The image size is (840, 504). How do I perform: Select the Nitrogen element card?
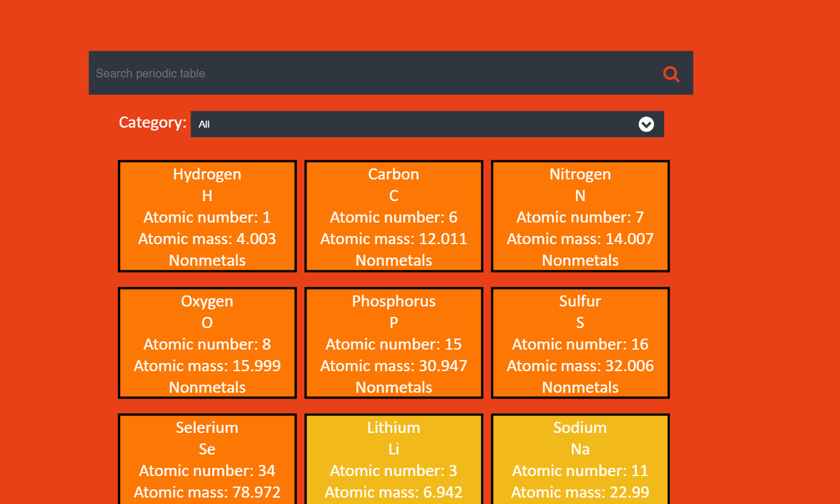(580, 216)
